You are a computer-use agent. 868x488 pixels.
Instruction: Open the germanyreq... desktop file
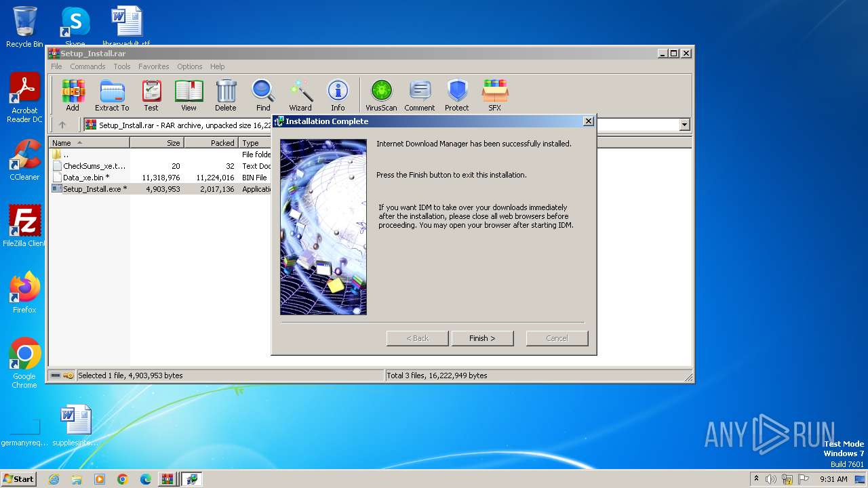(24, 431)
